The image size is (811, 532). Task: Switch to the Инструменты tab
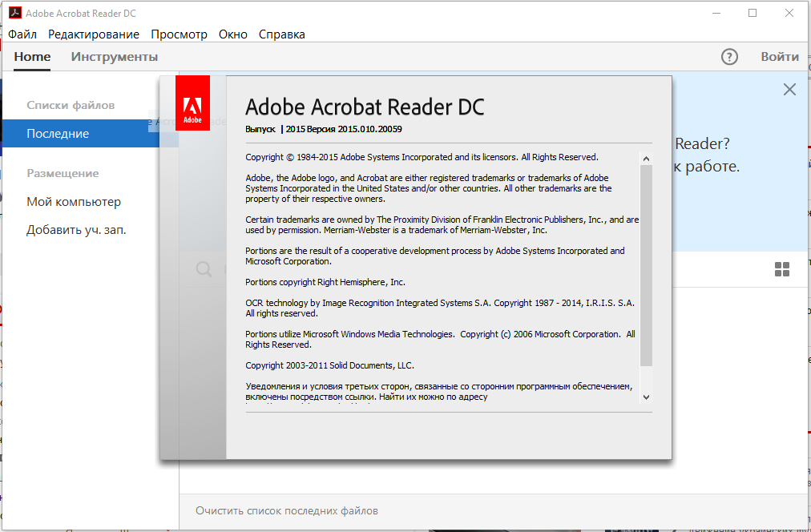pos(115,57)
